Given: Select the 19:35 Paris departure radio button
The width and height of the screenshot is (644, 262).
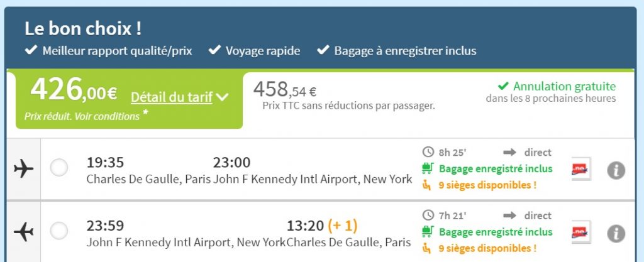Looking at the screenshot, I should [x=59, y=168].
